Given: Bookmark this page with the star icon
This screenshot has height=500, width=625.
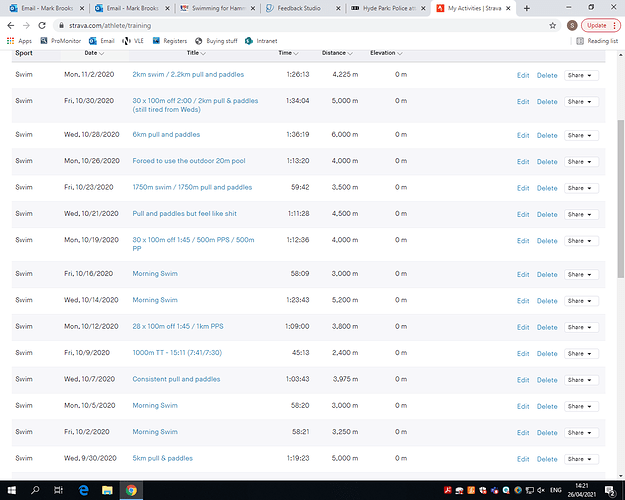Looking at the screenshot, I should (552, 26).
